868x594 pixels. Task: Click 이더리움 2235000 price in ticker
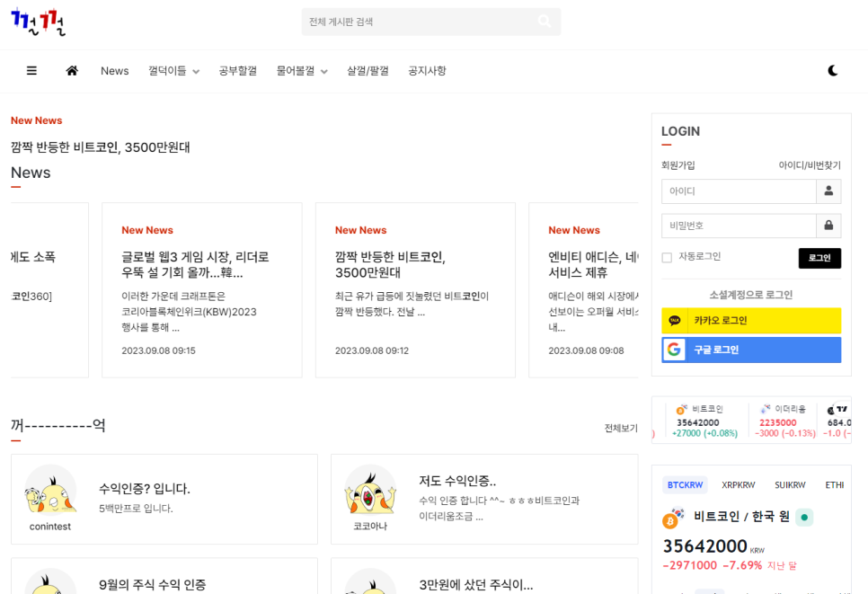tap(778, 422)
